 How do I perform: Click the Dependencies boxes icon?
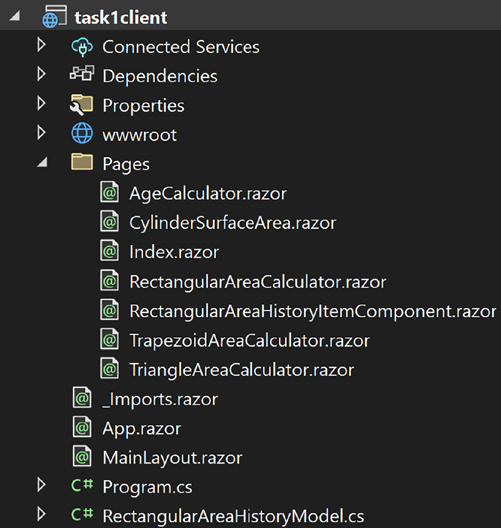[x=82, y=74]
